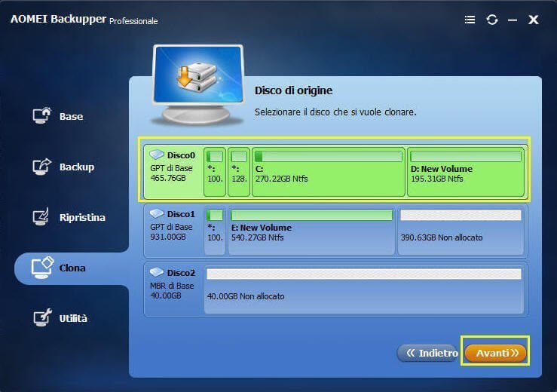Select the Backup sidebar icon

pos(41,167)
